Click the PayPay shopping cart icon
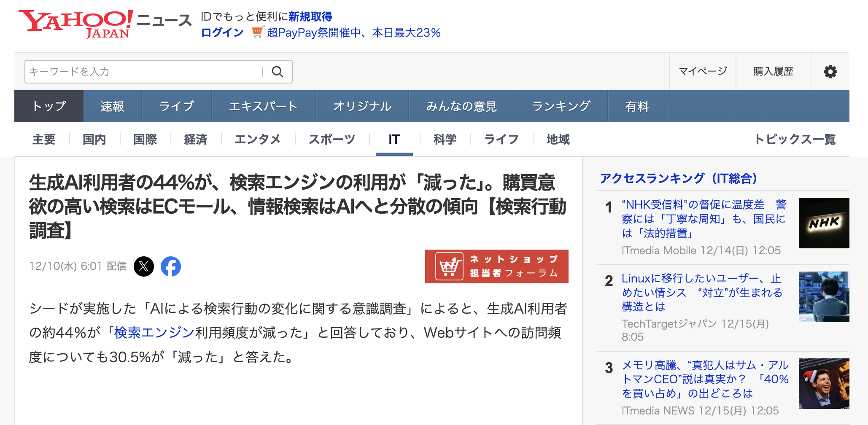The width and height of the screenshot is (868, 425). (x=257, y=32)
